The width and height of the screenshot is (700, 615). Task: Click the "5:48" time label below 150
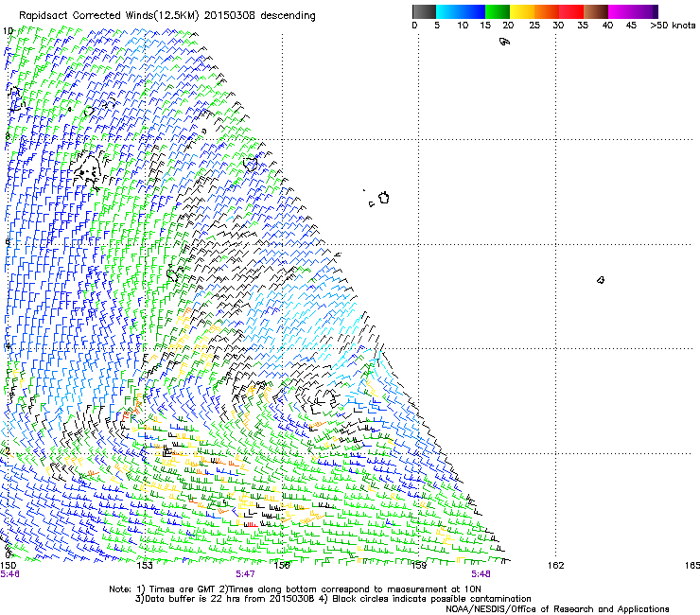(x=9, y=574)
